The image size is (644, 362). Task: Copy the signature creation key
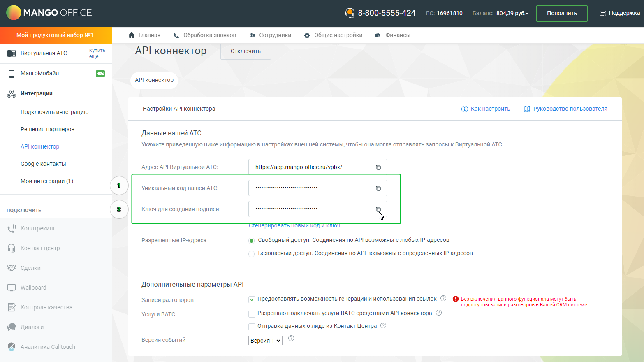pos(378,209)
